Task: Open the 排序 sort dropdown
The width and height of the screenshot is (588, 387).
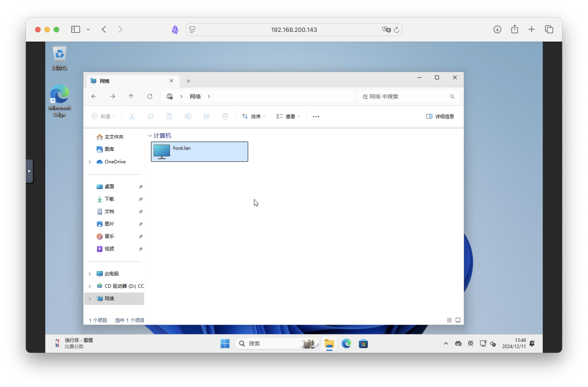Action: (x=254, y=117)
